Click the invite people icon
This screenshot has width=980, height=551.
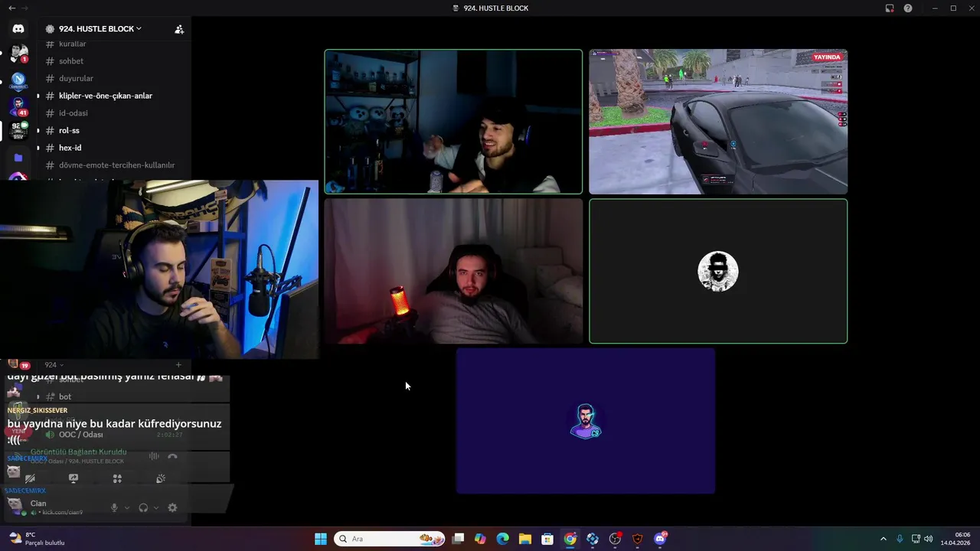coord(179,29)
